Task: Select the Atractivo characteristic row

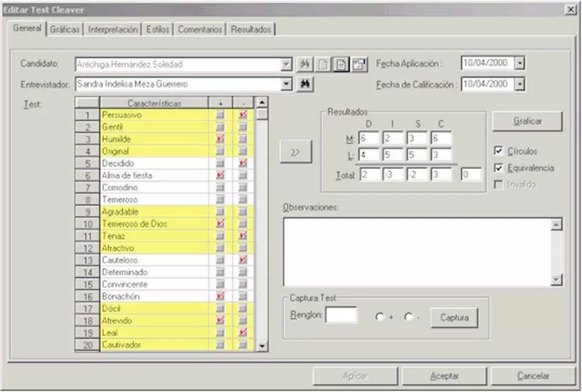Action: (x=154, y=248)
